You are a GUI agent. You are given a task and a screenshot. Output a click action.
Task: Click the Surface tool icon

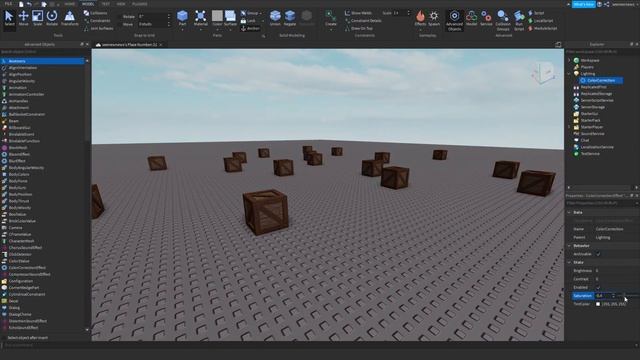coord(230,16)
